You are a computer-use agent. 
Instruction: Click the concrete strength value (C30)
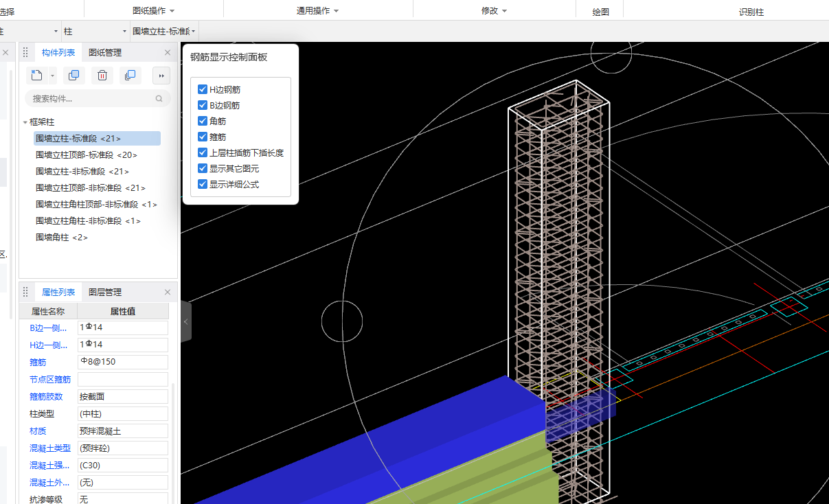[x=123, y=465]
